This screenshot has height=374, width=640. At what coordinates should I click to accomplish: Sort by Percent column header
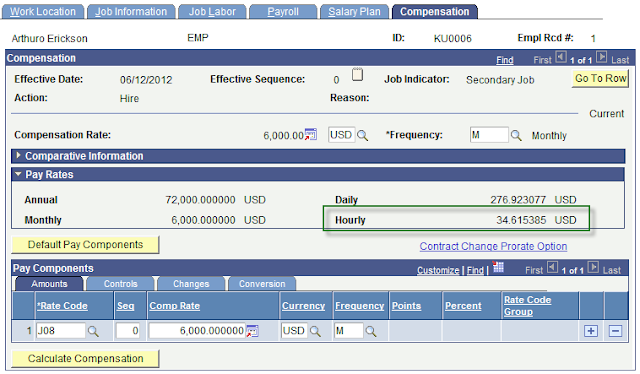point(463,306)
